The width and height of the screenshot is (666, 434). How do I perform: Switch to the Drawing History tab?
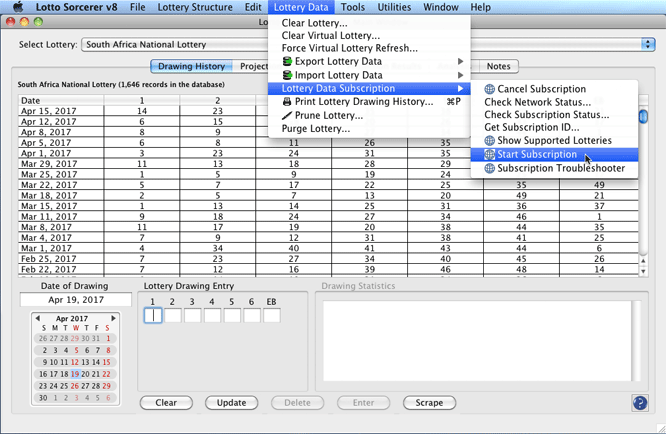(191, 66)
